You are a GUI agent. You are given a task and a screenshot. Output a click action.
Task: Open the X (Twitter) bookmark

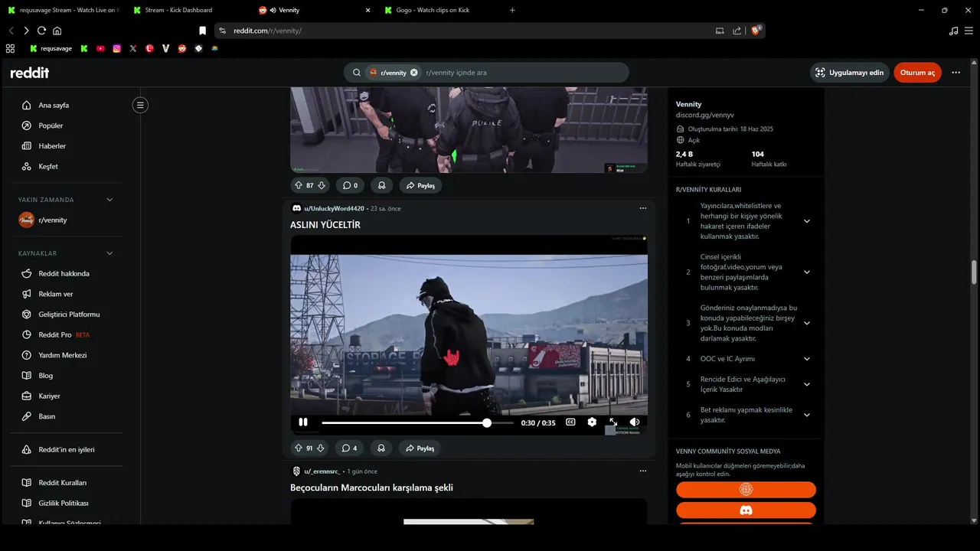[133, 48]
